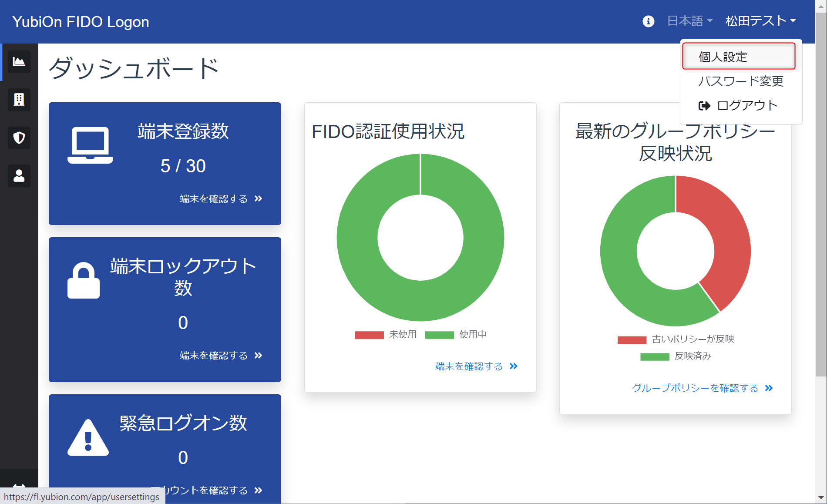827x504 pixels.
Task: Click the logout arrow icon beside ログアウト
Action: (704, 106)
